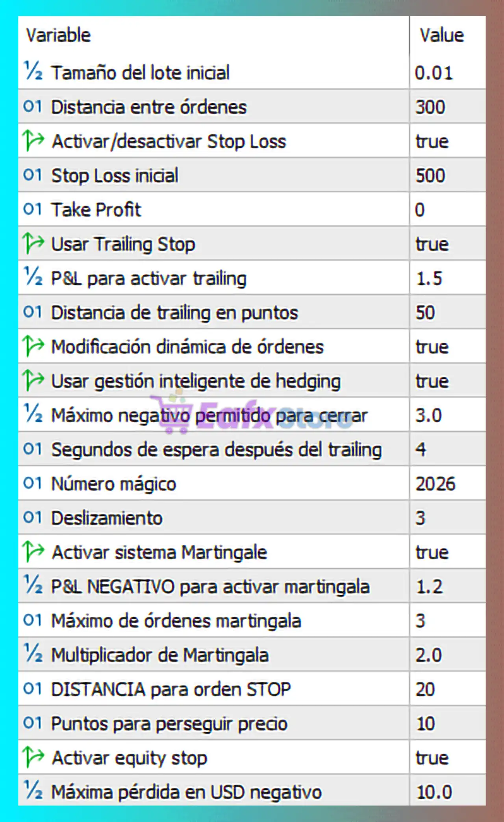Screen dimensions: 504x822
Task: Select the Take Profit variable row
Action: pos(96,209)
